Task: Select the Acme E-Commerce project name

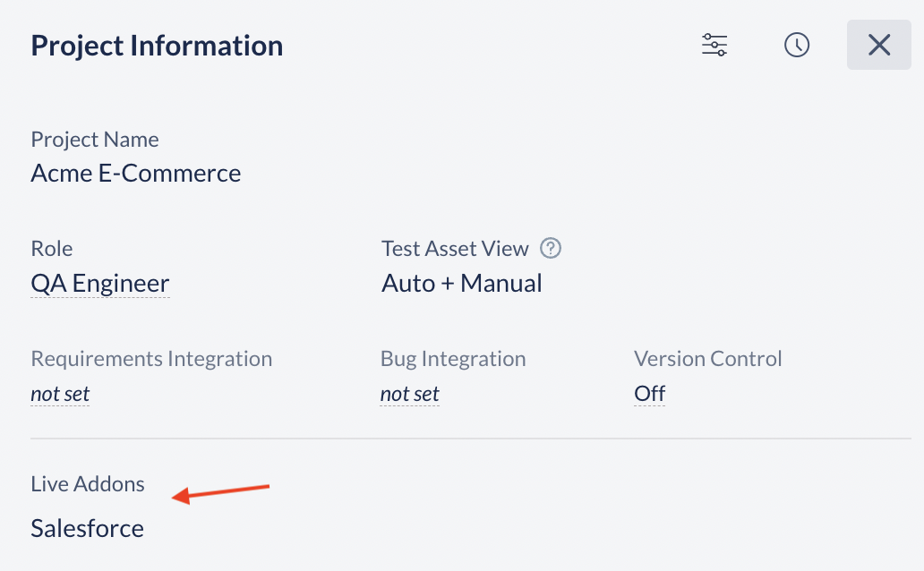Action: tap(136, 173)
